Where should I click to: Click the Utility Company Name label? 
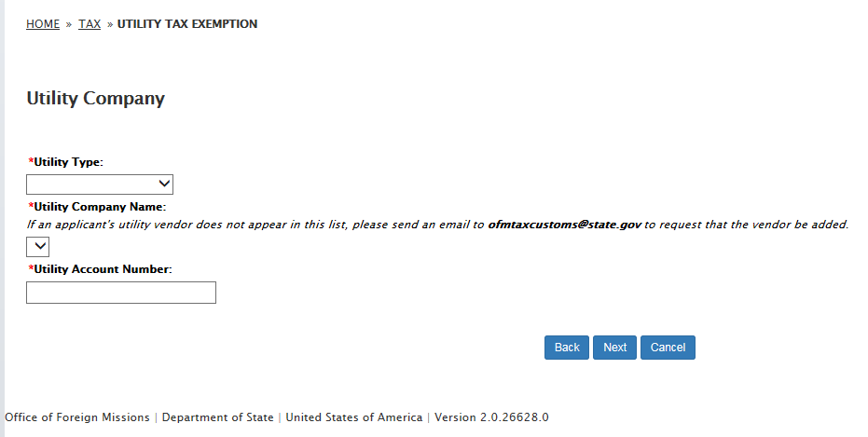(x=100, y=207)
